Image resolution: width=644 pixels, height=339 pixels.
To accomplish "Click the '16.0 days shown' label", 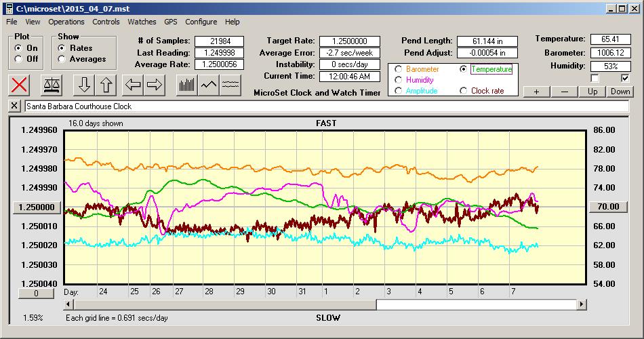I will click(x=96, y=123).
